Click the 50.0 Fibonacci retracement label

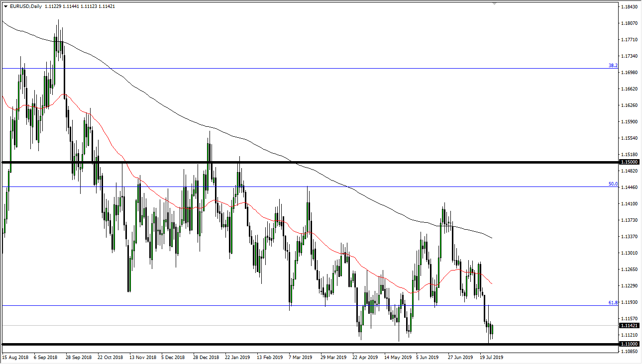tap(613, 184)
